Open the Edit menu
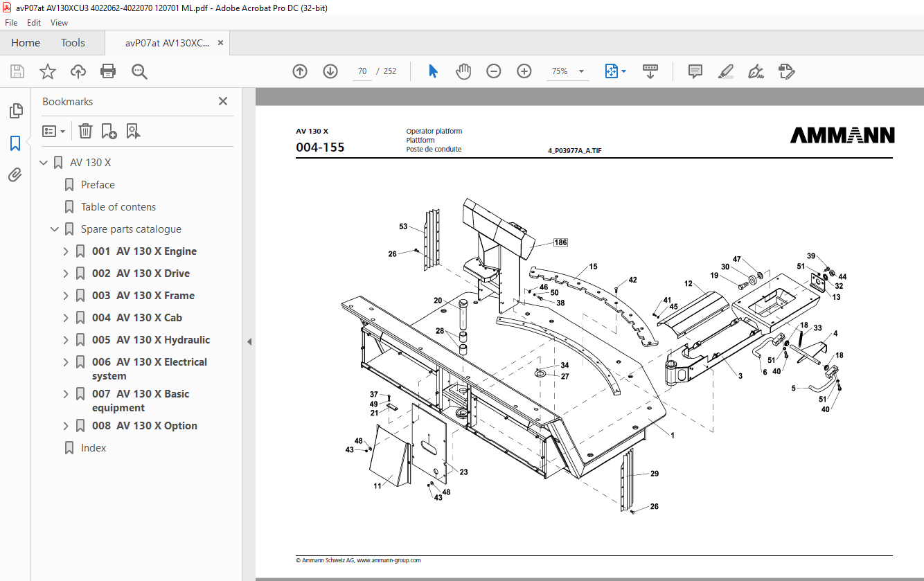 pyautogui.click(x=34, y=23)
